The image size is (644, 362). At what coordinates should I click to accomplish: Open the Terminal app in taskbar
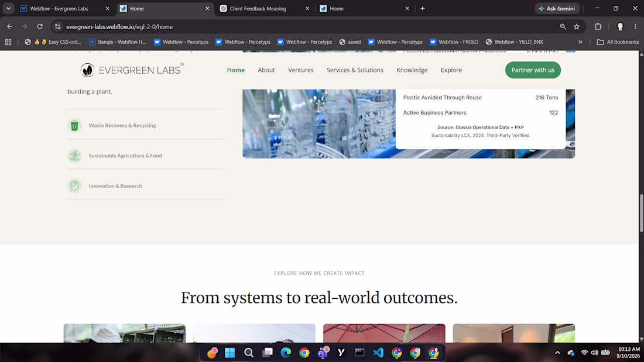click(x=359, y=353)
